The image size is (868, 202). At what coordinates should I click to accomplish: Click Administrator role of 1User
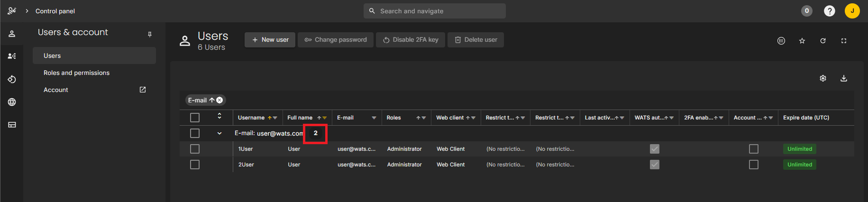404,149
